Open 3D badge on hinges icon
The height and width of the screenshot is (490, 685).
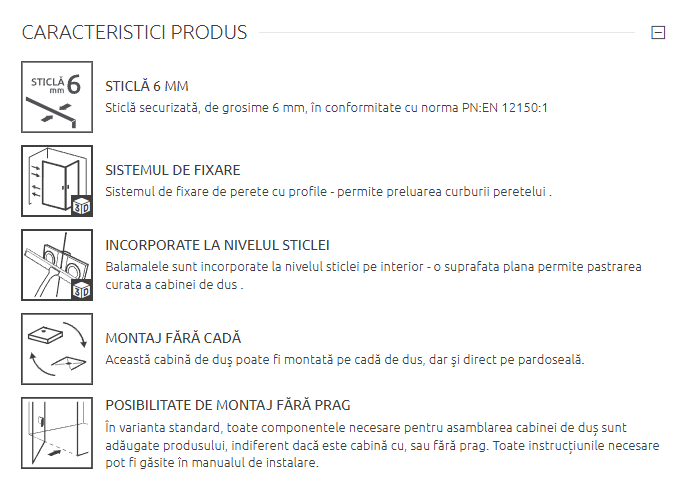coord(83,291)
